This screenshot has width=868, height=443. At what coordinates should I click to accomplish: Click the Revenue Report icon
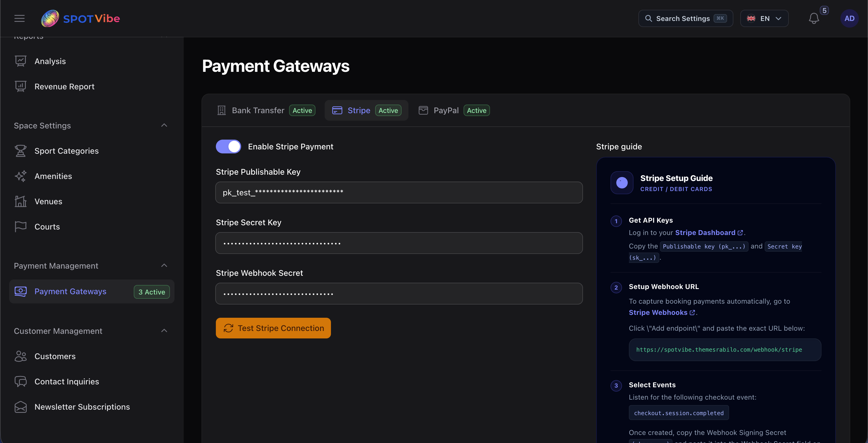pos(21,86)
